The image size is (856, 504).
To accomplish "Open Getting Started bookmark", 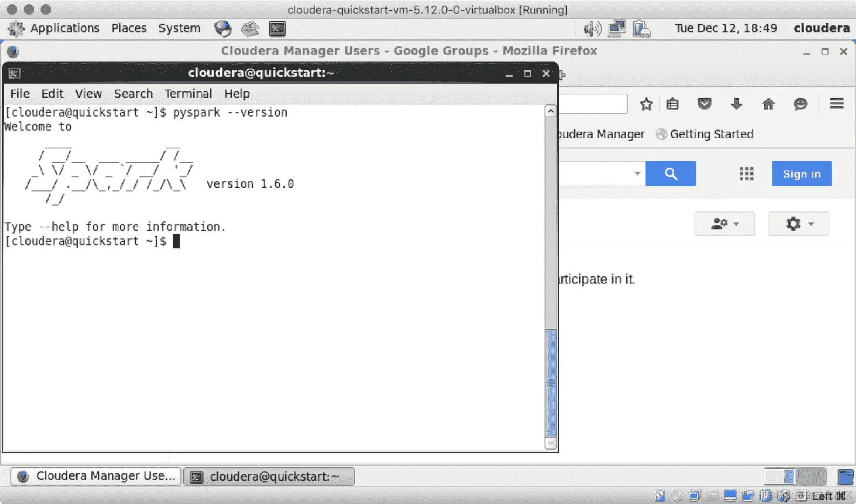I will tap(704, 134).
